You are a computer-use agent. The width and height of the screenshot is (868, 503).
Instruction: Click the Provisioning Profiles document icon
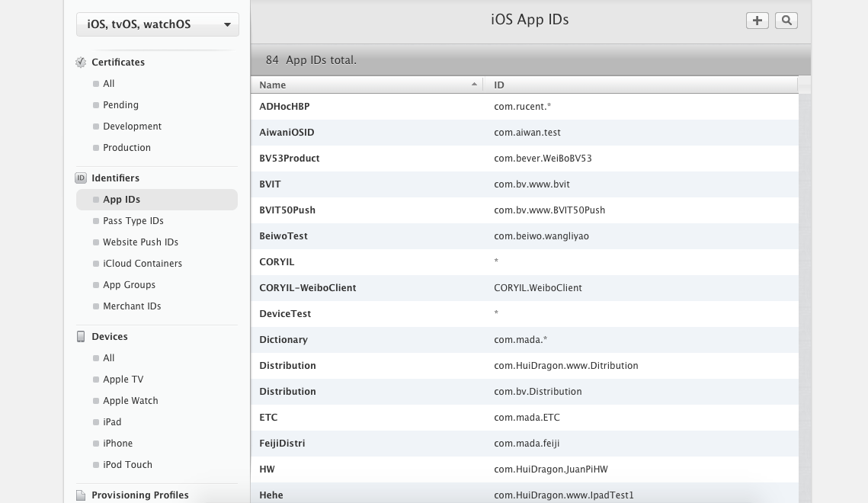81,495
